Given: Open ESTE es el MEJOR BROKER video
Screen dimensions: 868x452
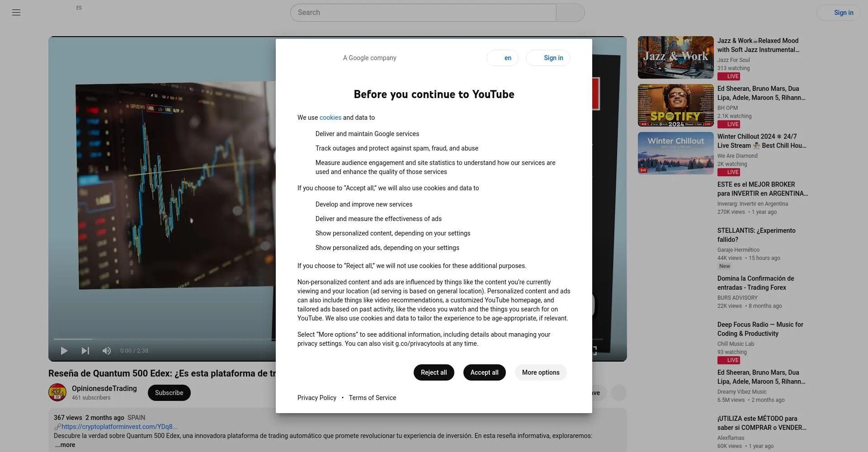Looking at the screenshot, I should coord(763,189).
